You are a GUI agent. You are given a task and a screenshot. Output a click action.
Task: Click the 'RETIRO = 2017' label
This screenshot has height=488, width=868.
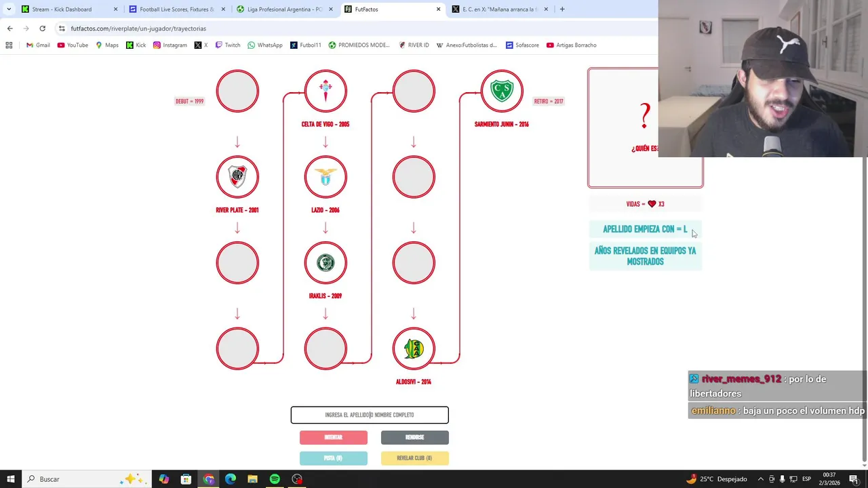click(x=549, y=101)
